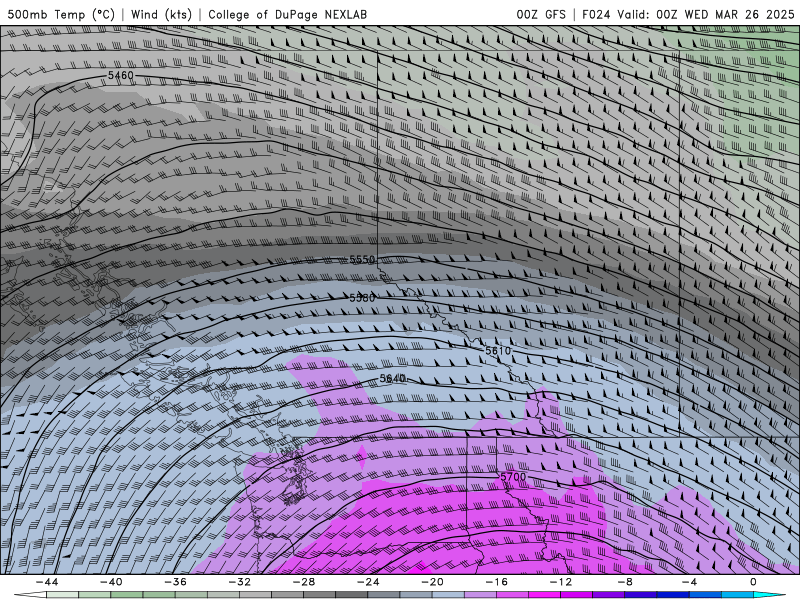This screenshot has height=600, width=800.
Task: Click the "00Z GFS" model run label
Action: 541,15
